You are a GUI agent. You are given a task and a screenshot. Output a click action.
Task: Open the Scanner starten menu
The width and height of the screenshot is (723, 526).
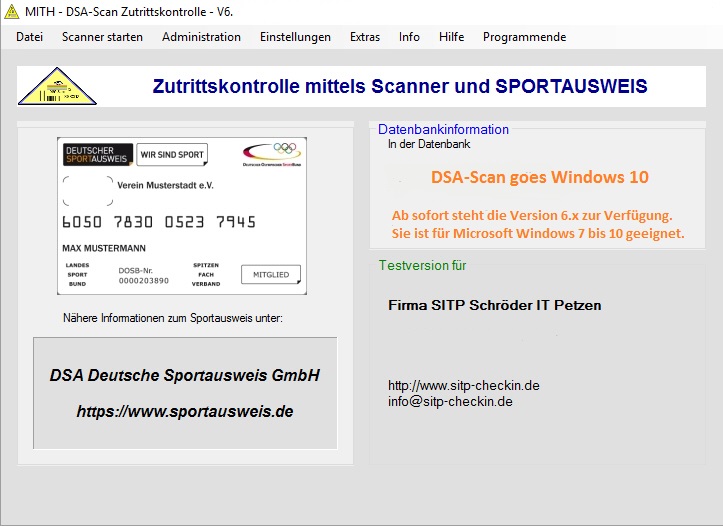[x=102, y=37]
